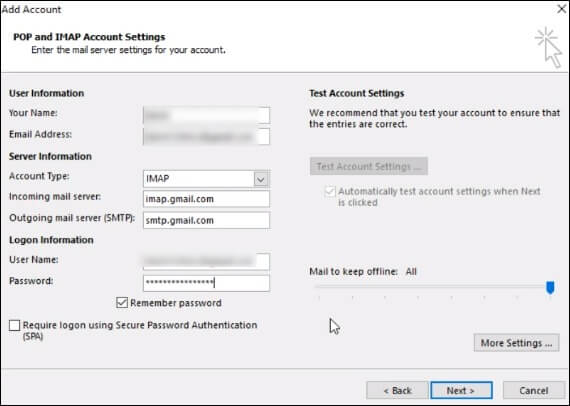Select the IMAP account type combo box
Screen dimensions: 570x406
pos(206,179)
